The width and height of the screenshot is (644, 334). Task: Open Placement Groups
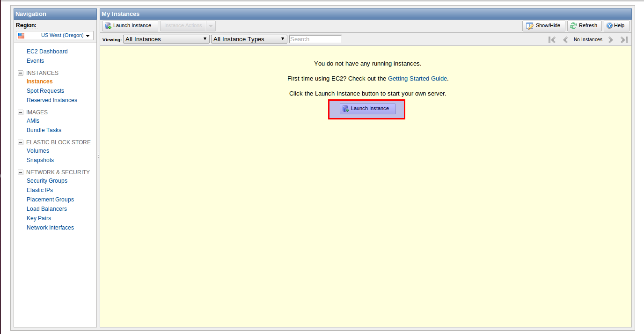pos(51,200)
